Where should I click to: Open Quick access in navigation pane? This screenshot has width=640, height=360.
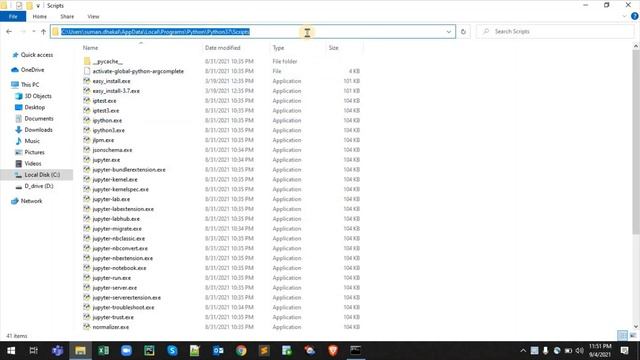(33, 55)
